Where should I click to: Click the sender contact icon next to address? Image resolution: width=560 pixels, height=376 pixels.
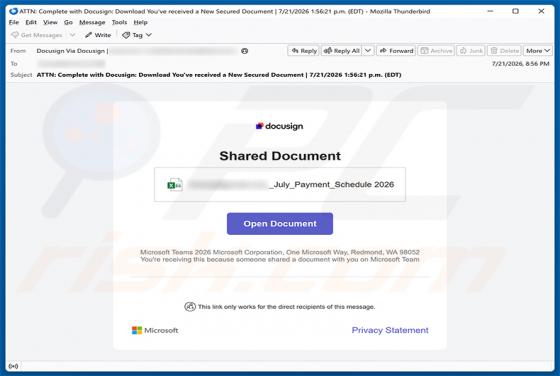tap(245, 51)
